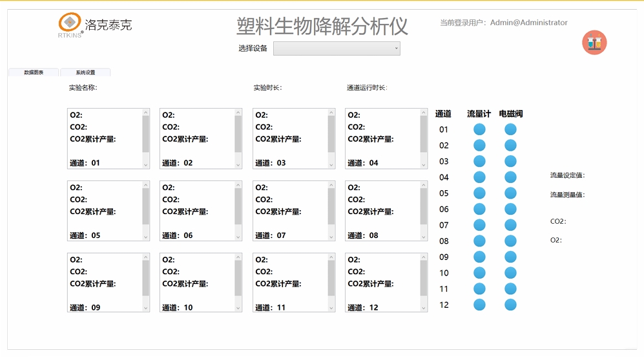Click the 电磁阀 indicator for channel 10
Image resolution: width=644 pixels, height=357 pixels.
510,273
